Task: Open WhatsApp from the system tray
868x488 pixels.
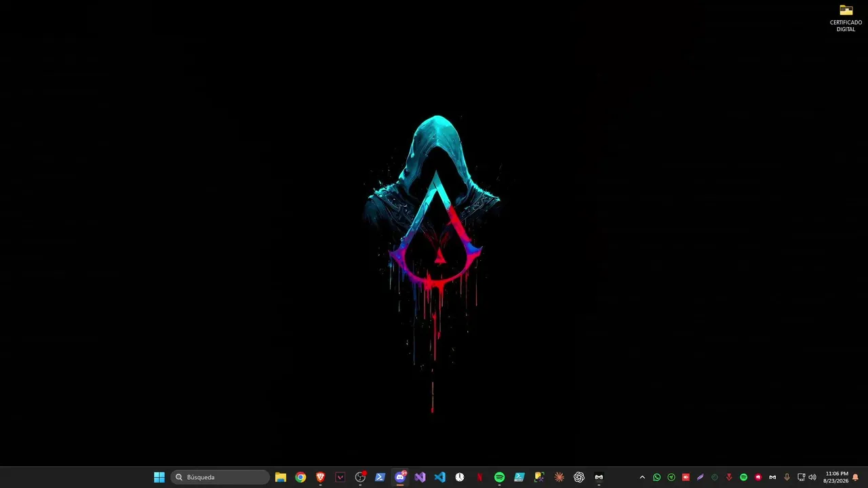Action: pyautogui.click(x=656, y=477)
